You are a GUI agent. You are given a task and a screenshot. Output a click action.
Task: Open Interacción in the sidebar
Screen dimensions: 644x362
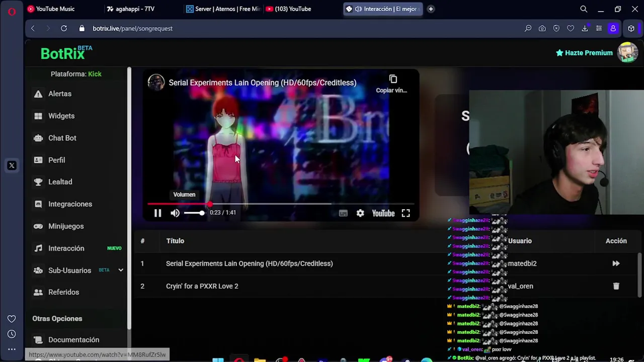tap(66, 248)
